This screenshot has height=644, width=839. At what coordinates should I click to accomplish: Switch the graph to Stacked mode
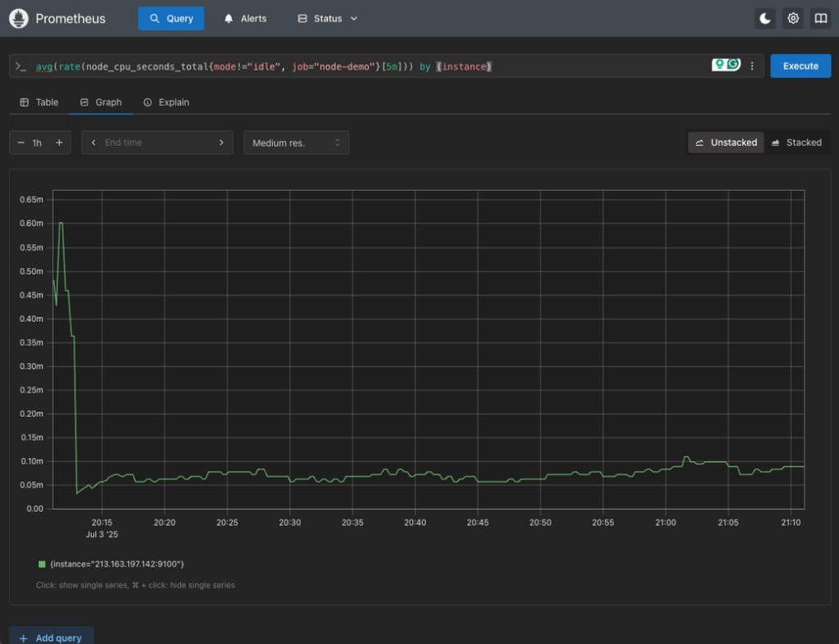tap(797, 142)
